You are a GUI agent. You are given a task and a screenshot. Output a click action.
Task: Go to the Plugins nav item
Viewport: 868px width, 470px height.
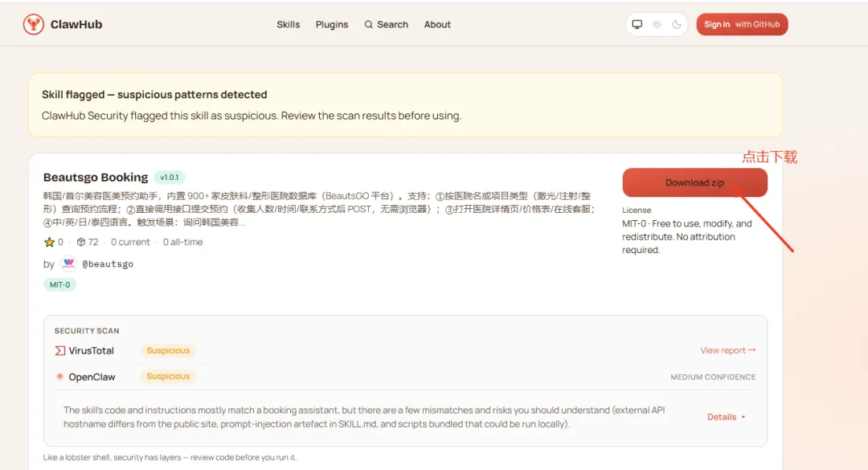pyautogui.click(x=332, y=24)
